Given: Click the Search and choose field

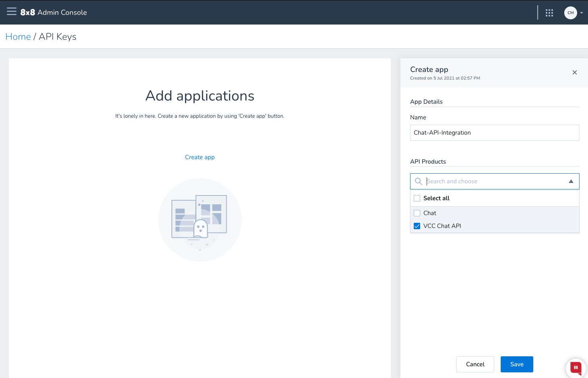Looking at the screenshot, I should (494, 181).
